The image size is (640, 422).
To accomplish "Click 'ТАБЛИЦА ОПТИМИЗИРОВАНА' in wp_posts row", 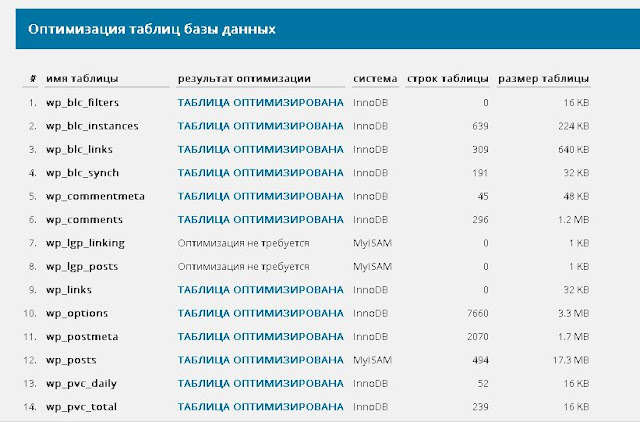I will [x=260, y=360].
